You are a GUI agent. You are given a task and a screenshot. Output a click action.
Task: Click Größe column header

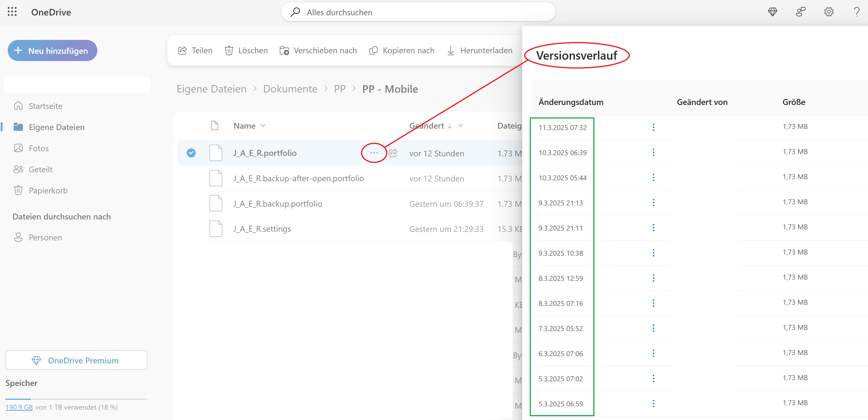(794, 102)
